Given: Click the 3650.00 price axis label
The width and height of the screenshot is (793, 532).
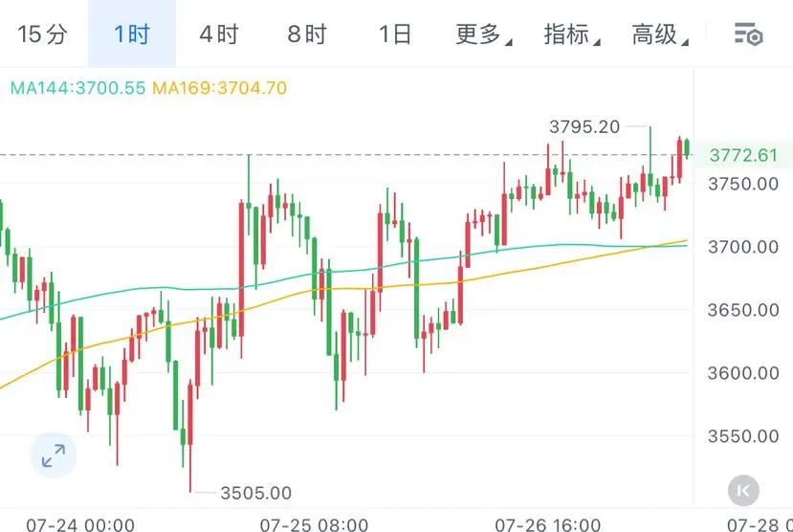Looking at the screenshot, I should pyautogui.click(x=743, y=309).
